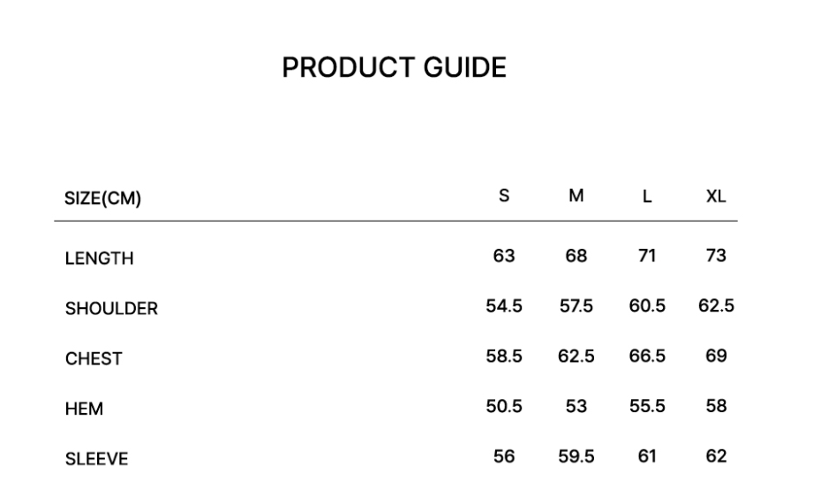This screenshot has height=504, width=813.
Task: Select the SLEEVE row label
Action: pyautogui.click(x=96, y=459)
